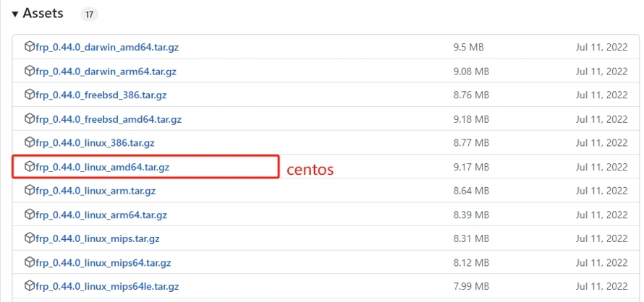
Task: Open frp_0.44.0_freebsd_386.tar.gz link
Action: click(101, 95)
